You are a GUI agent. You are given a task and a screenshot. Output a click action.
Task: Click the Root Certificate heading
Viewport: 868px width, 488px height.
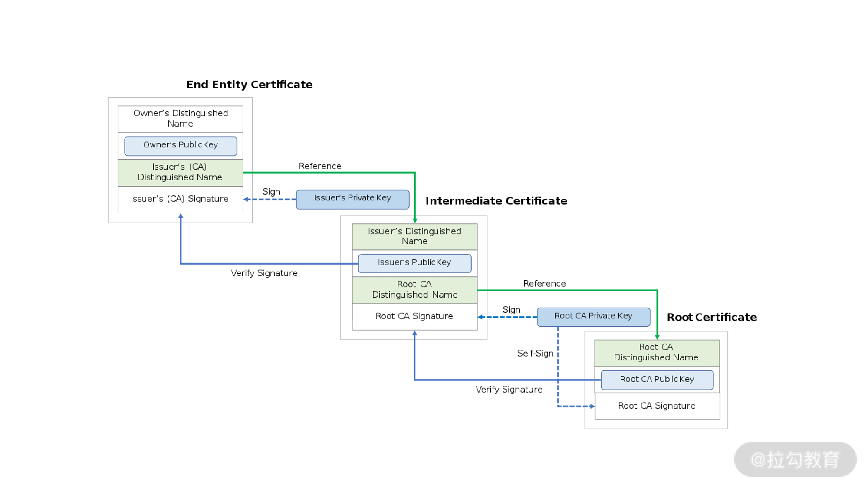pos(712,317)
